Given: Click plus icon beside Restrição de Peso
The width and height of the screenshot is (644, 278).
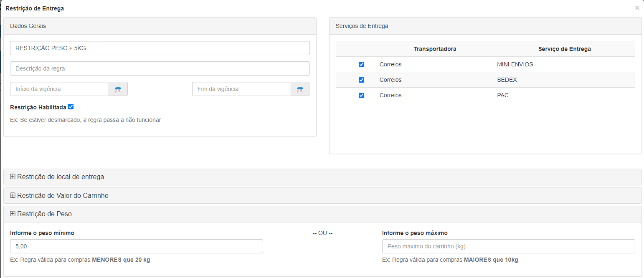Looking at the screenshot, I should [13, 214].
